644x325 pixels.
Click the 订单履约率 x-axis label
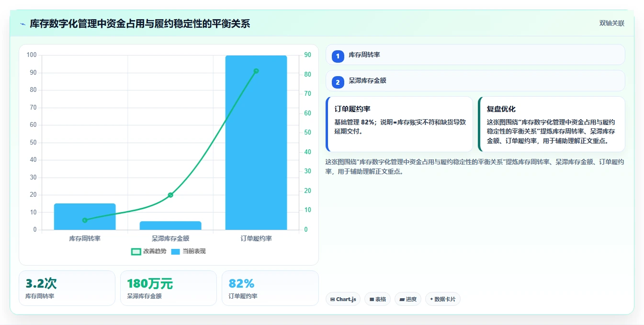pos(256,238)
